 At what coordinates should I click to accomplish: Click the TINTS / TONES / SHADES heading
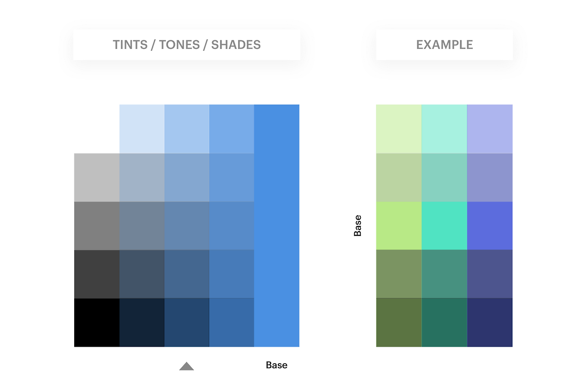187,45
